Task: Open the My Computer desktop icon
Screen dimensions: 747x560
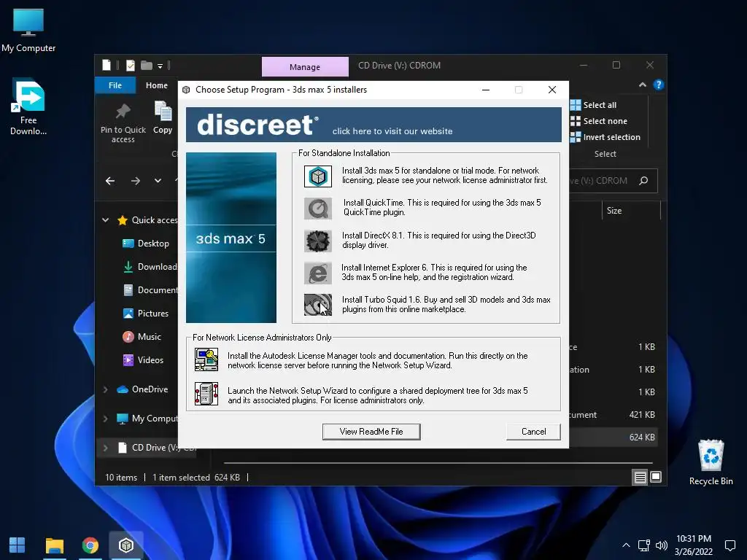Action: [x=28, y=31]
